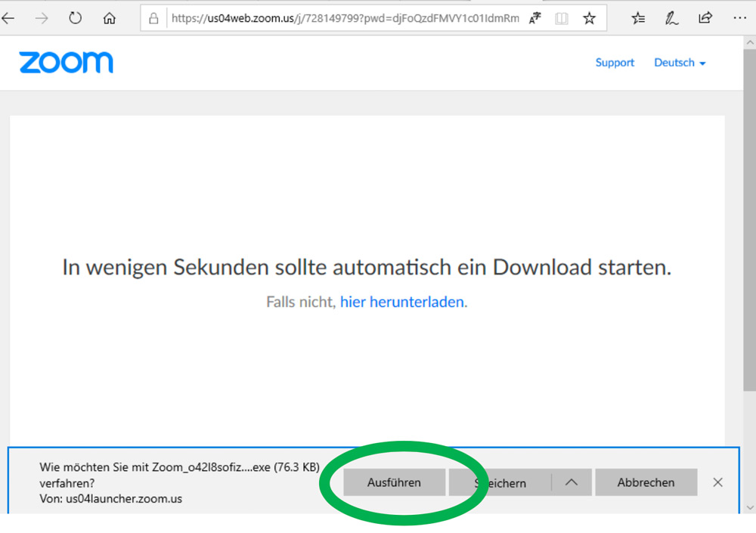
Task: Click the 'Falls nicht,' text
Action: (301, 302)
